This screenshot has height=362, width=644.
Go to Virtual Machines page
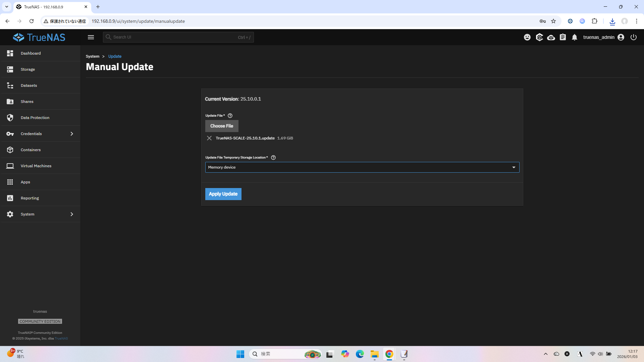(36, 166)
